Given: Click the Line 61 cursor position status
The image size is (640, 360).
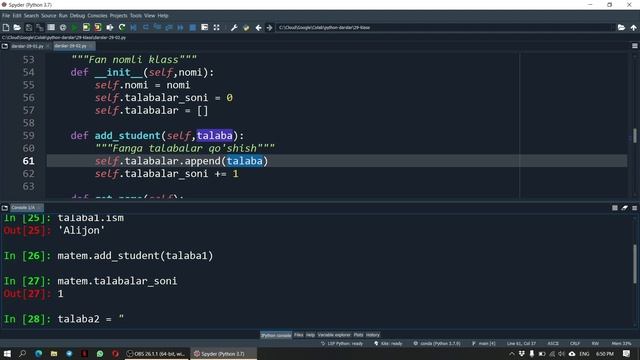Looking at the screenshot, I should pos(521,344).
